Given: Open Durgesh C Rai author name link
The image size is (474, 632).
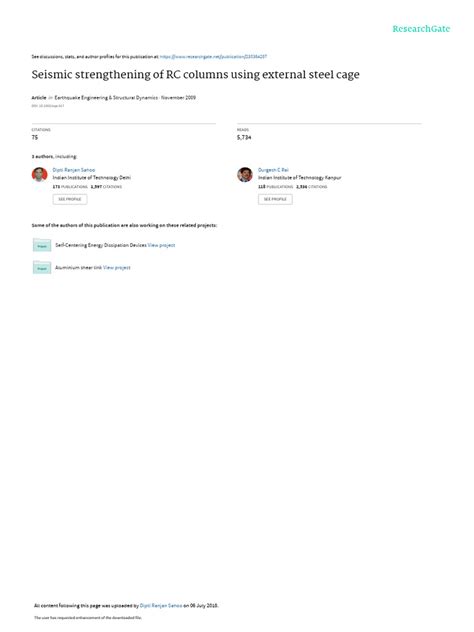Looking at the screenshot, I should pyautogui.click(x=273, y=170).
